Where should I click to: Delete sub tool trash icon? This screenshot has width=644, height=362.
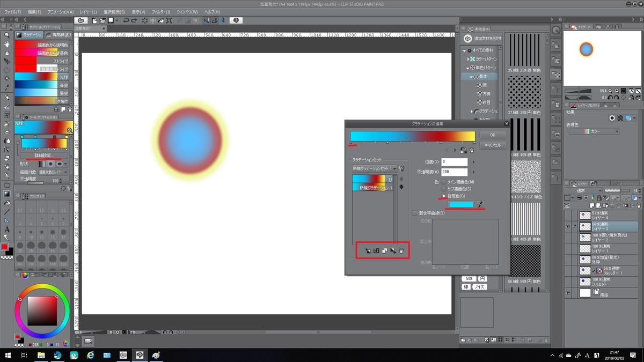(x=70, y=109)
